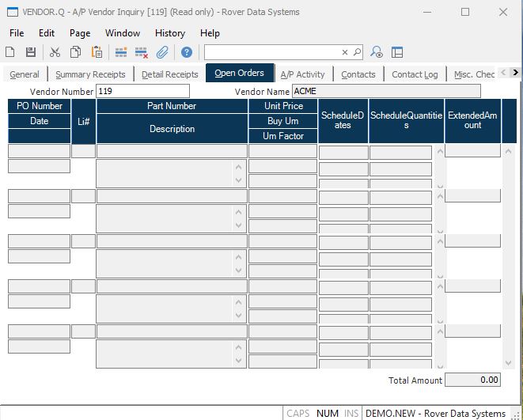
Task: Click the Save disk icon
Action: (x=31, y=52)
